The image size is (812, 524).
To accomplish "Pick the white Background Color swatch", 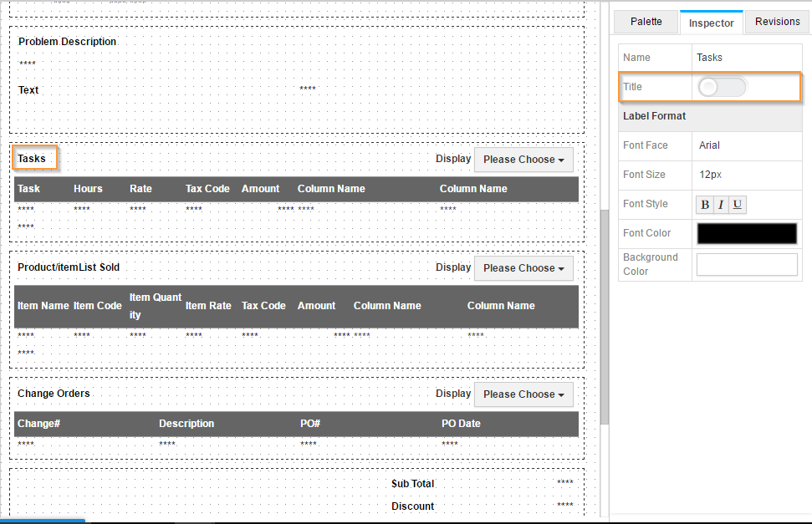I will [x=747, y=265].
